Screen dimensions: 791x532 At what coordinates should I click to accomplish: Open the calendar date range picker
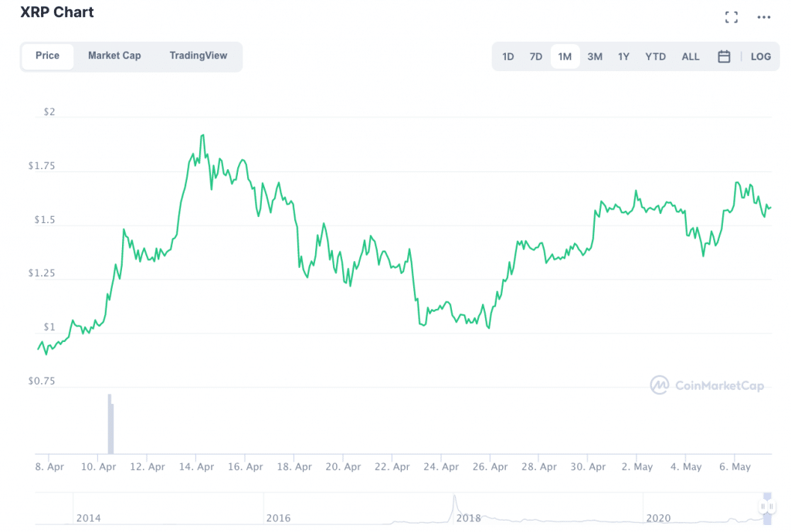pyautogui.click(x=724, y=56)
